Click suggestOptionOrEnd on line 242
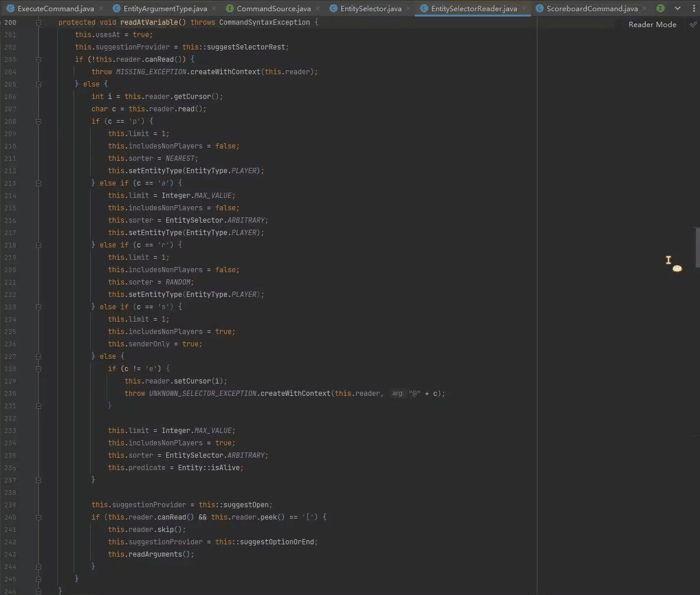The height and width of the screenshot is (595, 700). click(277, 542)
